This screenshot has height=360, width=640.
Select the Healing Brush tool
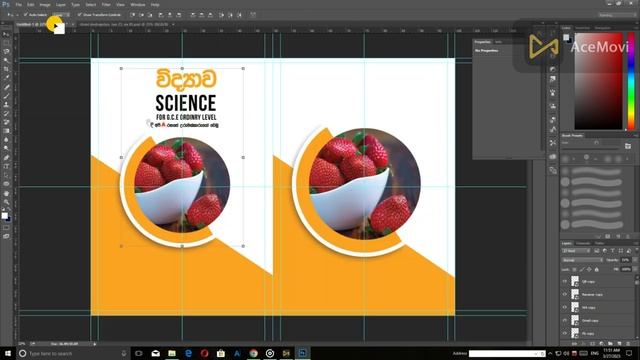point(6,87)
